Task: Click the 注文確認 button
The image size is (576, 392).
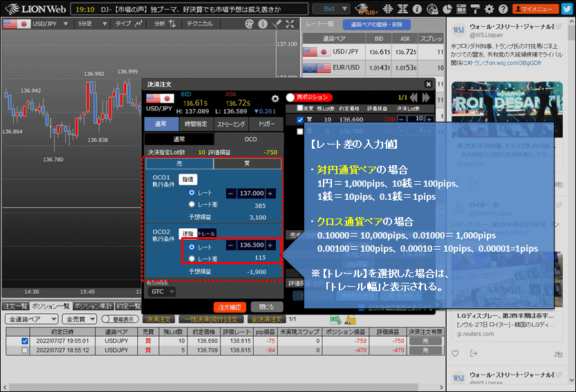Action: tap(230, 307)
